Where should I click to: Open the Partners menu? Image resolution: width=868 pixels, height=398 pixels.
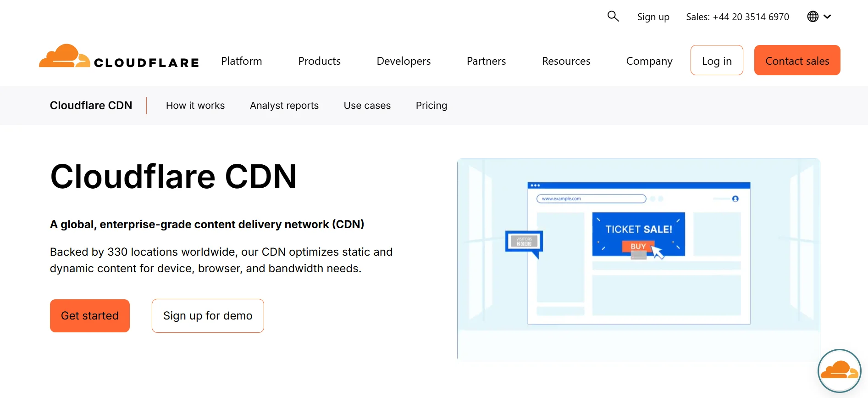(x=487, y=61)
